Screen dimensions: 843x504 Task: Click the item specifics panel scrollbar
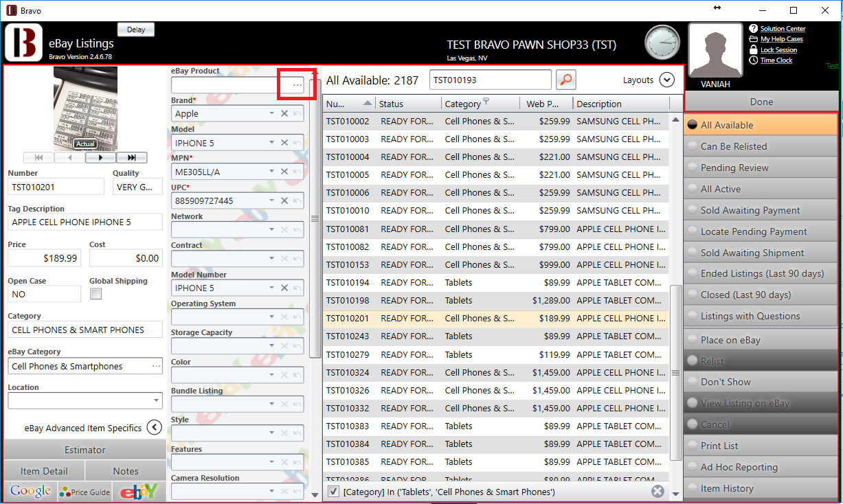(315, 218)
